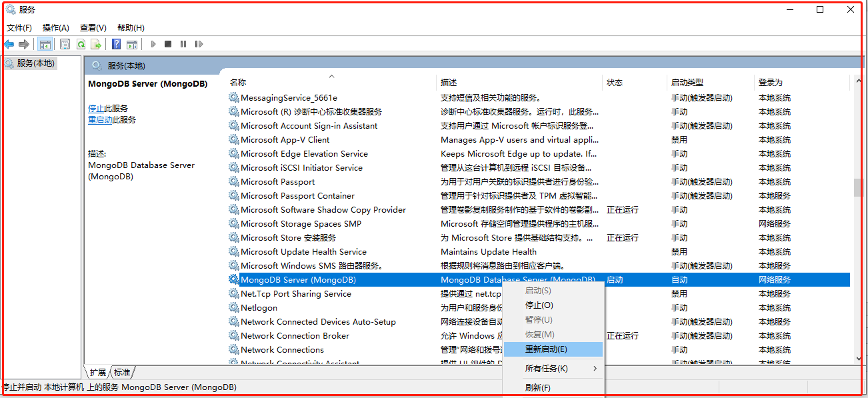The width and height of the screenshot is (868, 398).
Task: Sort by the 名称 column header
Action: (x=331, y=82)
